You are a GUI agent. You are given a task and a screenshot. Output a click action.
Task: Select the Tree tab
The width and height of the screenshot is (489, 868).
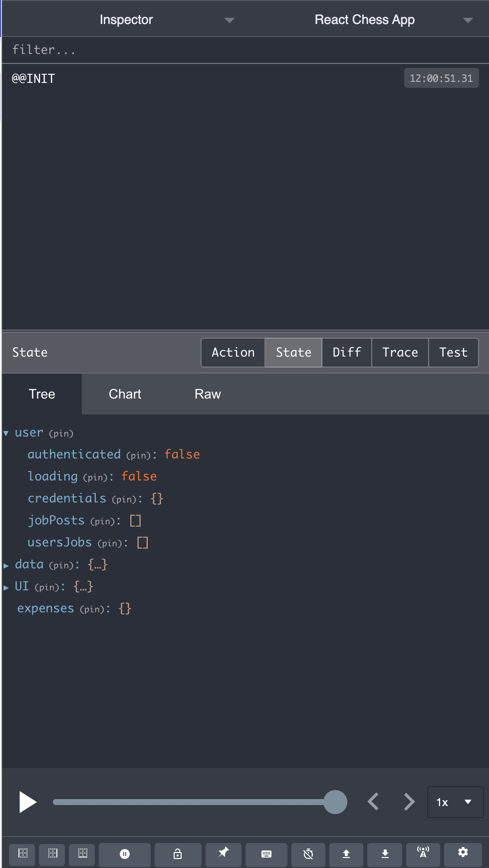[42, 394]
